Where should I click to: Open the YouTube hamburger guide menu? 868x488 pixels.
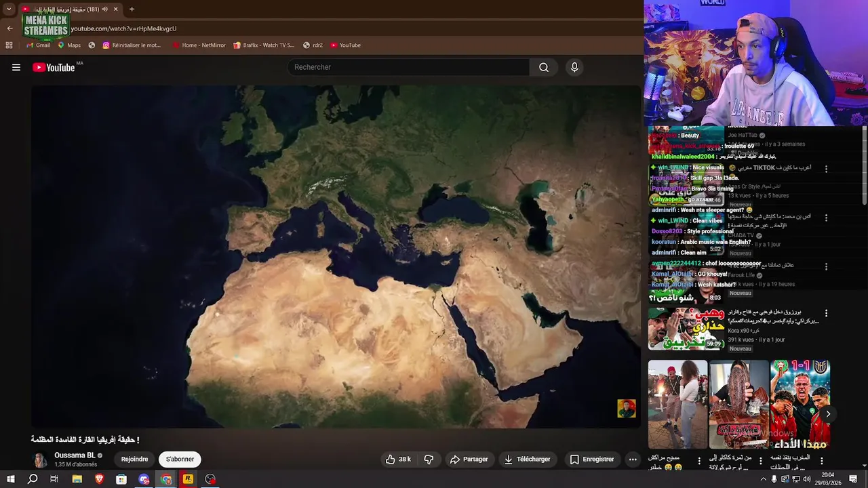(x=16, y=67)
